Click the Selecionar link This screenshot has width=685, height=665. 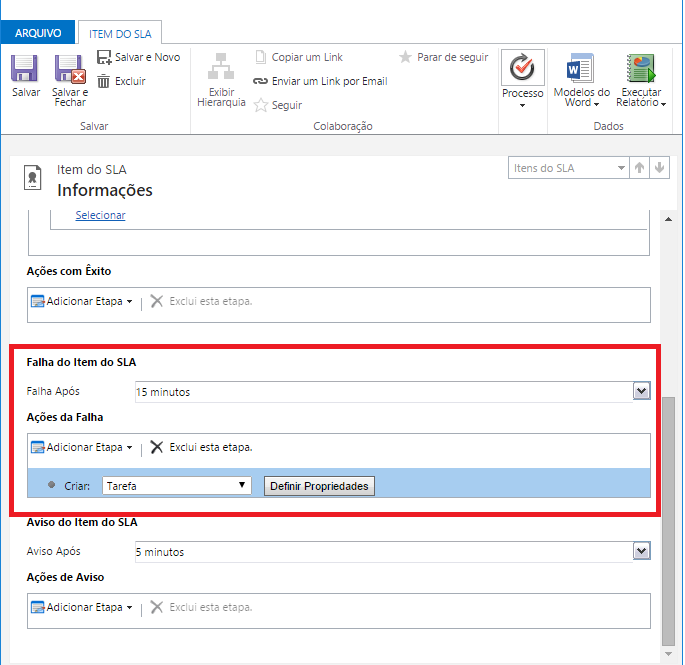pos(100,215)
